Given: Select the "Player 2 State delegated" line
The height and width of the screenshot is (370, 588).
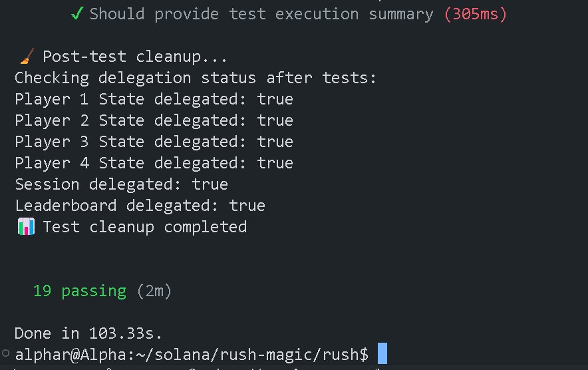Looking at the screenshot, I should [x=154, y=120].
